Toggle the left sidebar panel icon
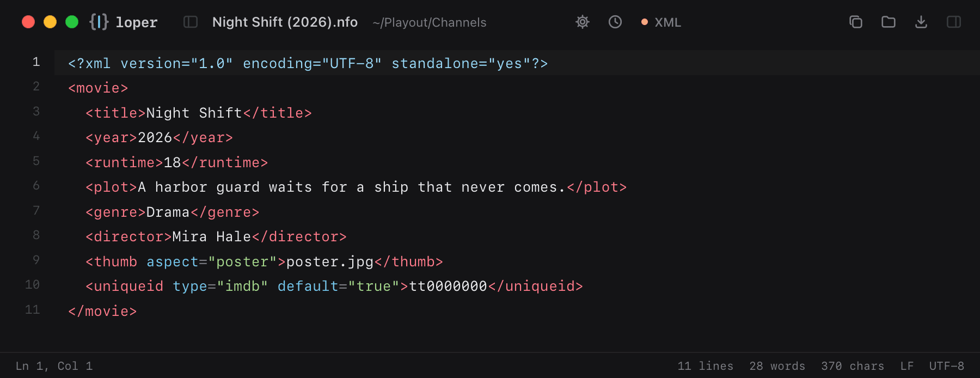Image resolution: width=980 pixels, height=378 pixels. pos(191,22)
